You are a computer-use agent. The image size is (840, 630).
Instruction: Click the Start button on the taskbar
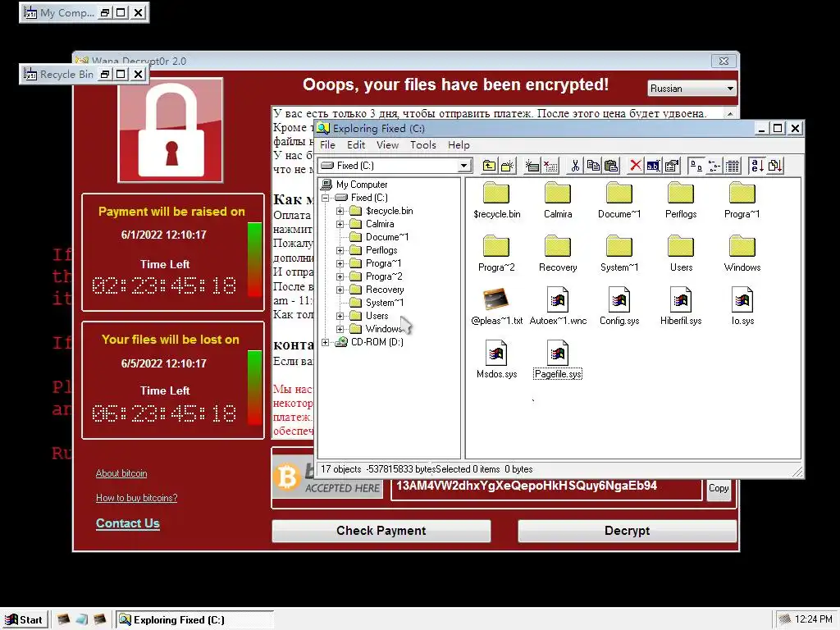(24, 620)
